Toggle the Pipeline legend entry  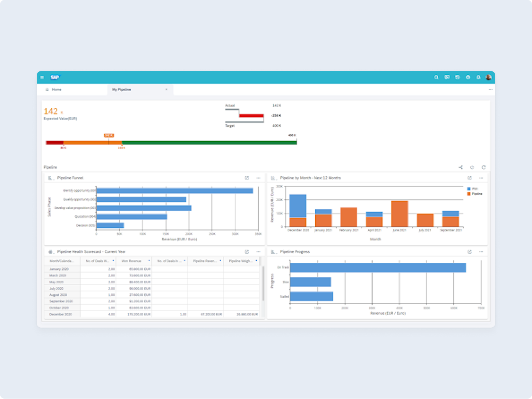[474, 194]
